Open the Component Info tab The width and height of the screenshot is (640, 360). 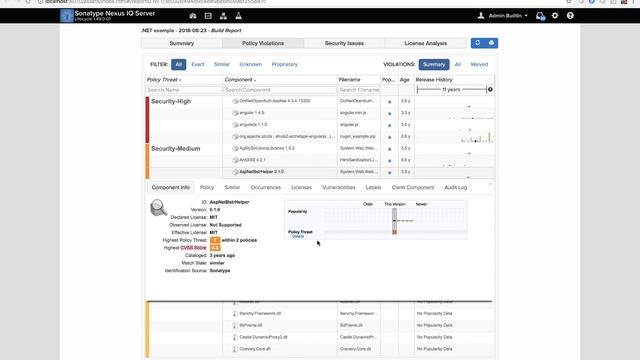170,187
